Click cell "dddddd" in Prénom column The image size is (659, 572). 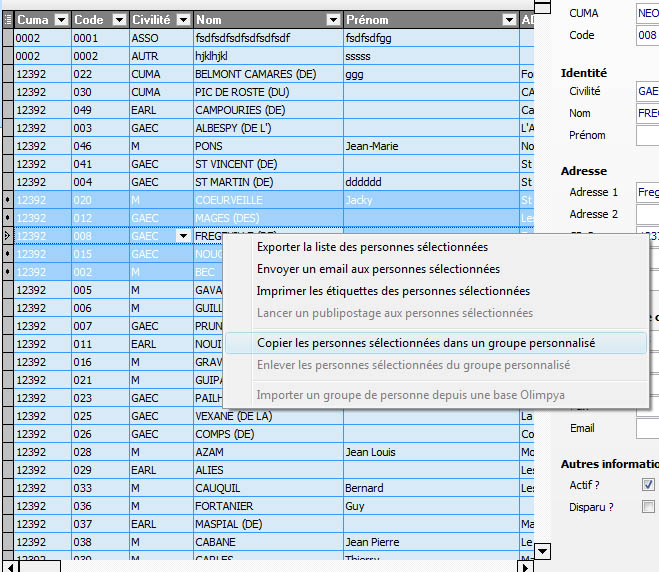click(431, 182)
